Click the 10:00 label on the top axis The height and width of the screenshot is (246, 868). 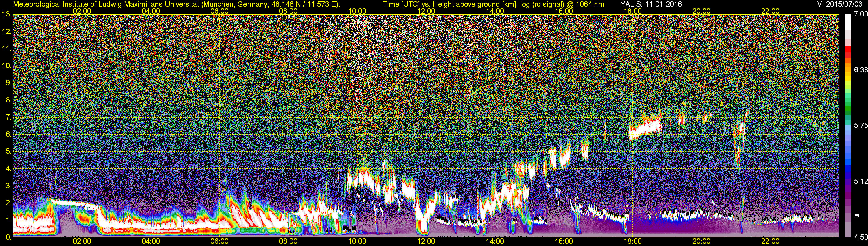point(357,11)
